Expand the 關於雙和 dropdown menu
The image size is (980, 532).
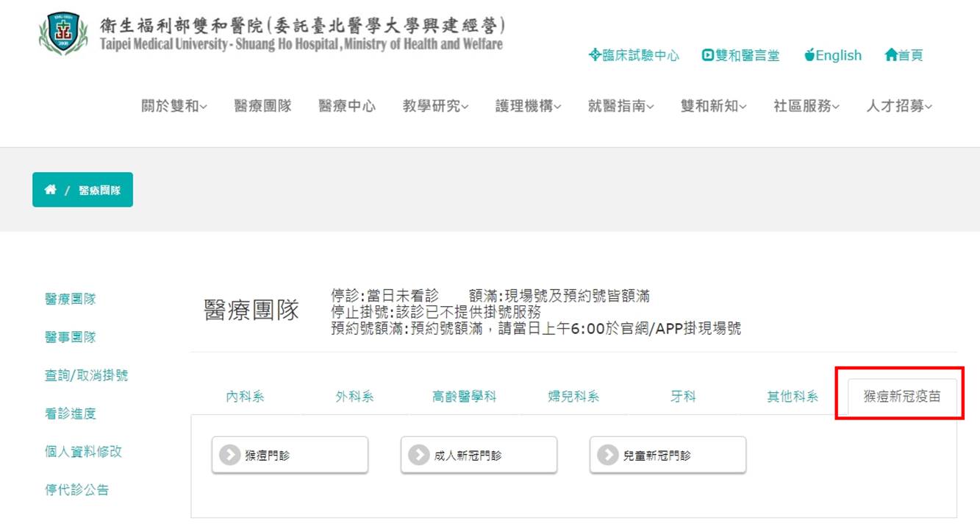[x=174, y=106]
